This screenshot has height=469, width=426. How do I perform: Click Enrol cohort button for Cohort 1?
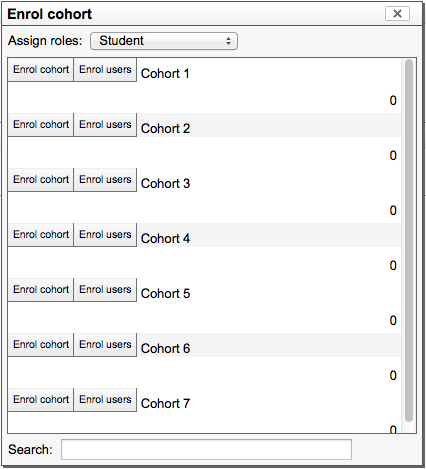(41, 70)
